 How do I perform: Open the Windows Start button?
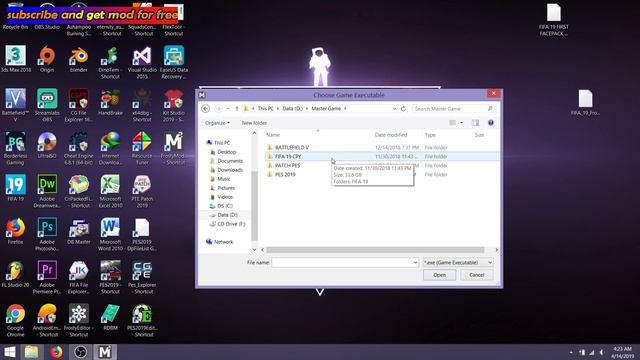(9, 352)
